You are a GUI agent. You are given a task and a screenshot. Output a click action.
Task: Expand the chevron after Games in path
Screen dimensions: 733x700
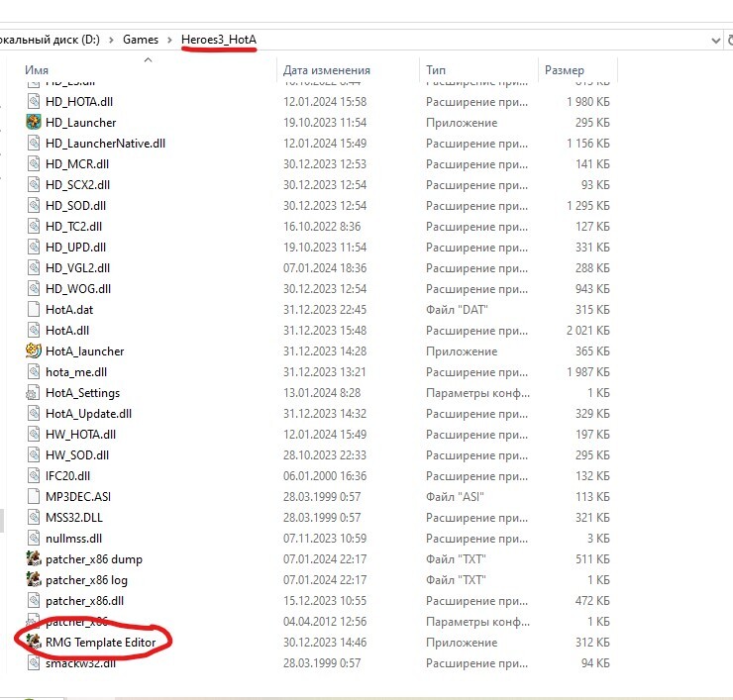coord(169,40)
